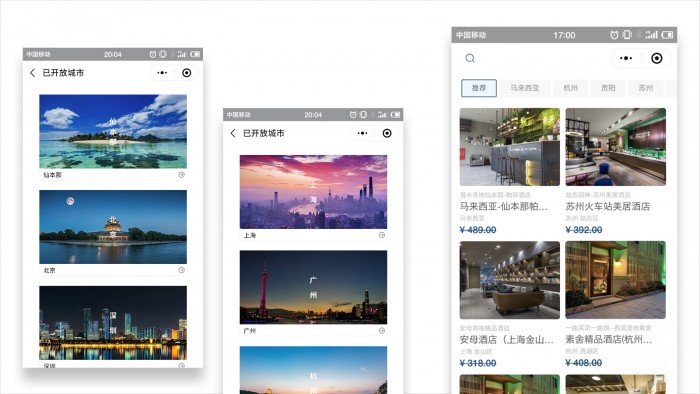Open the 上海 skyline photo card
This screenshot has height=394, width=700.
click(x=313, y=192)
